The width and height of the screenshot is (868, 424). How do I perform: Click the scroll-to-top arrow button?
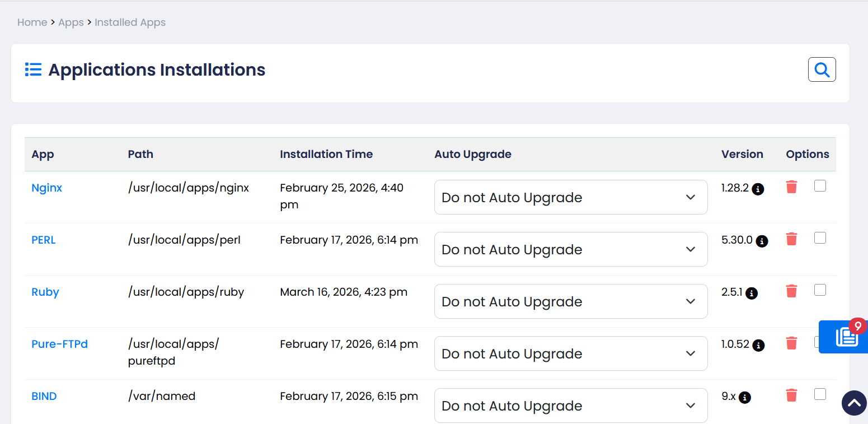click(854, 403)
